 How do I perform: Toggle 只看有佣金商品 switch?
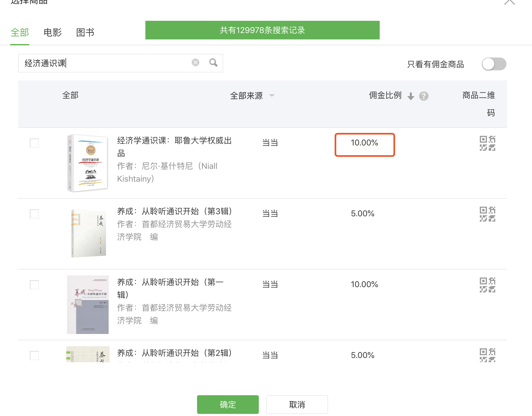(x=494, y=64)
